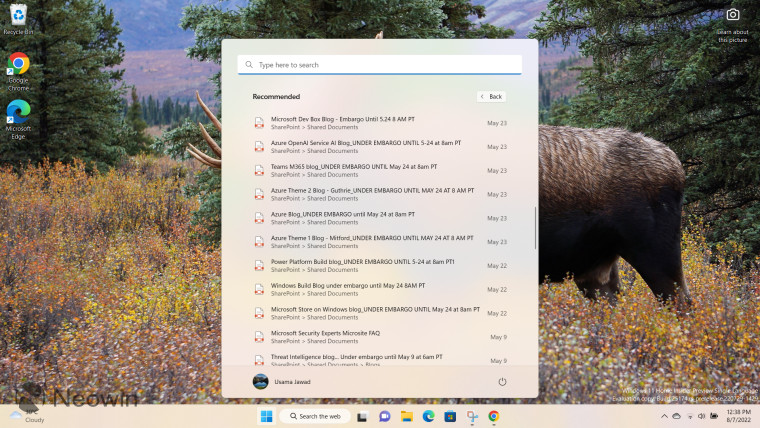Open Microsoft Security Experts Microsite FAQ
Image resolution: width=760 pixels, height=428 pixels.
click(380, 337)
